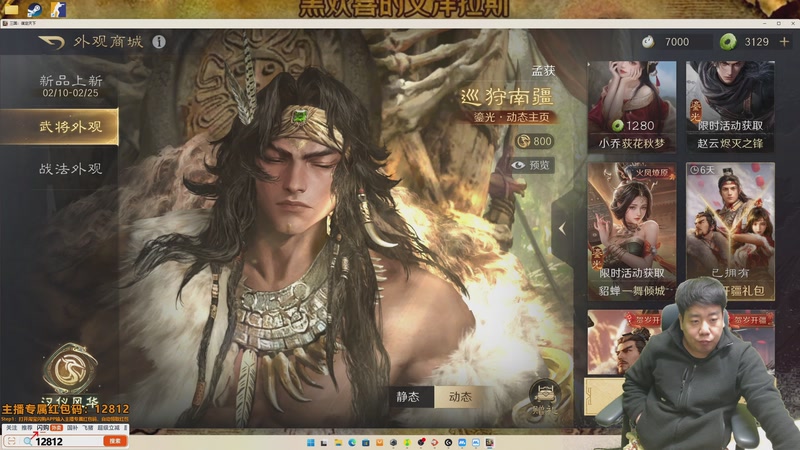Image resolution: width=800 pixels, height=450 pixels.
Task: Open the Windows Start menu
Action: [x=310, y=442]
